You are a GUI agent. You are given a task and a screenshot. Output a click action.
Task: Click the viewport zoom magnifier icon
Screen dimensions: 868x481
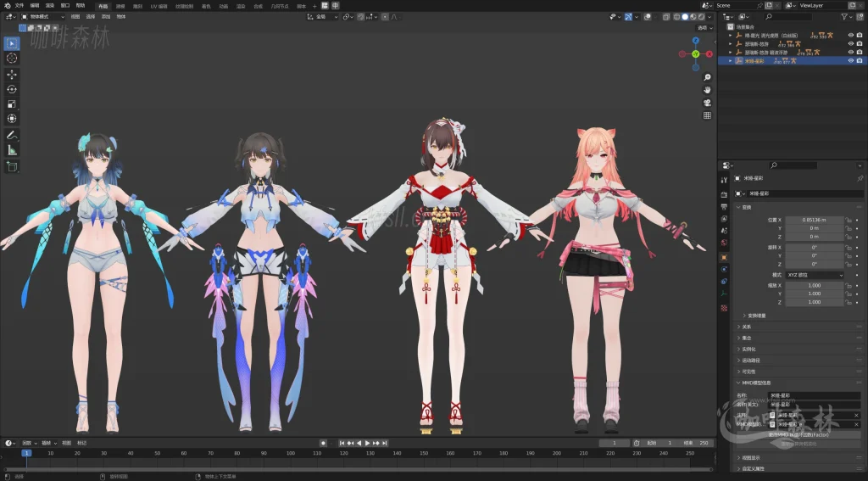click(707, 77)
